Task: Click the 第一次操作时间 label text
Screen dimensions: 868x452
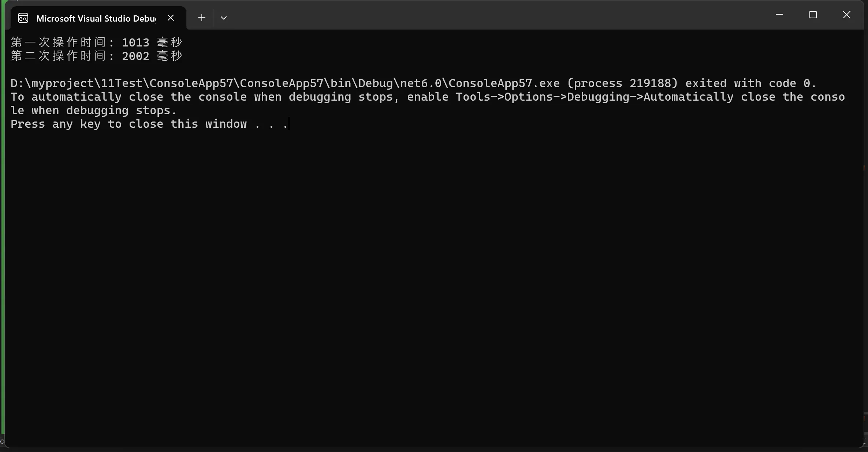Action: click(59, 42)
